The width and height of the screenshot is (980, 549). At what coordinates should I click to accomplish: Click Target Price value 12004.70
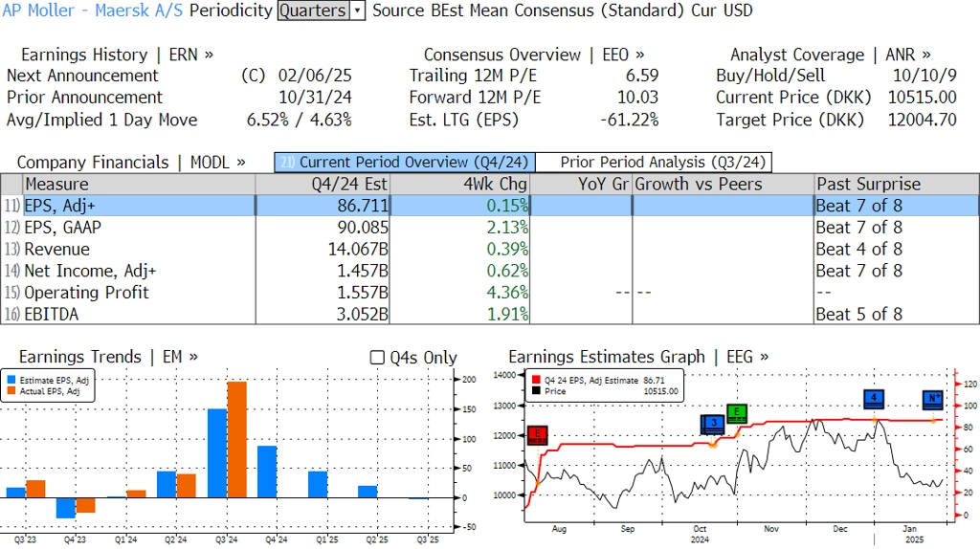click(923, 120)
